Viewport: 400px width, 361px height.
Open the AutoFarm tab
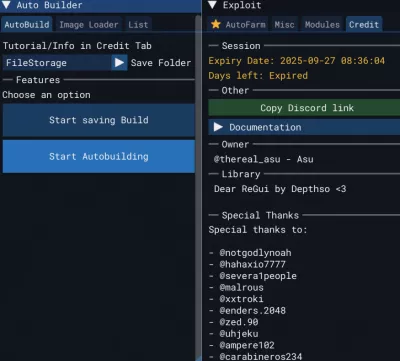pos(238,24)
